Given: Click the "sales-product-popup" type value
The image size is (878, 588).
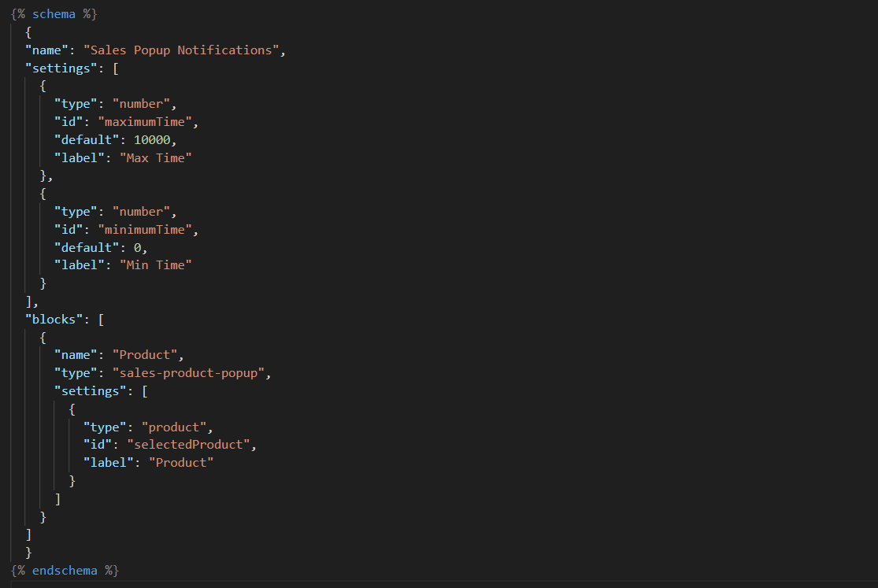Looking at the screenshot, I should (x=188, y=372).
